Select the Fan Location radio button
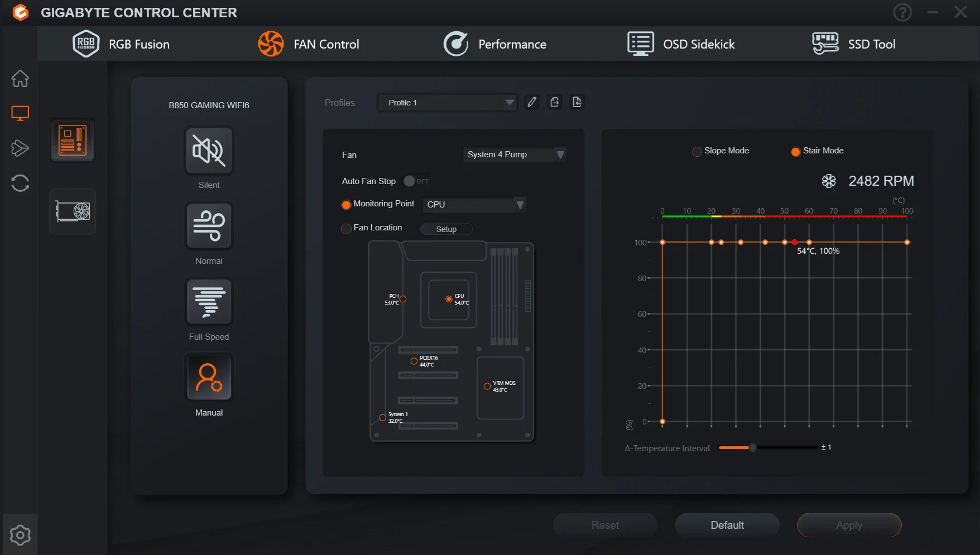This screenshot has height=555, width=980. pyautogui.click(x=346, y=228)
